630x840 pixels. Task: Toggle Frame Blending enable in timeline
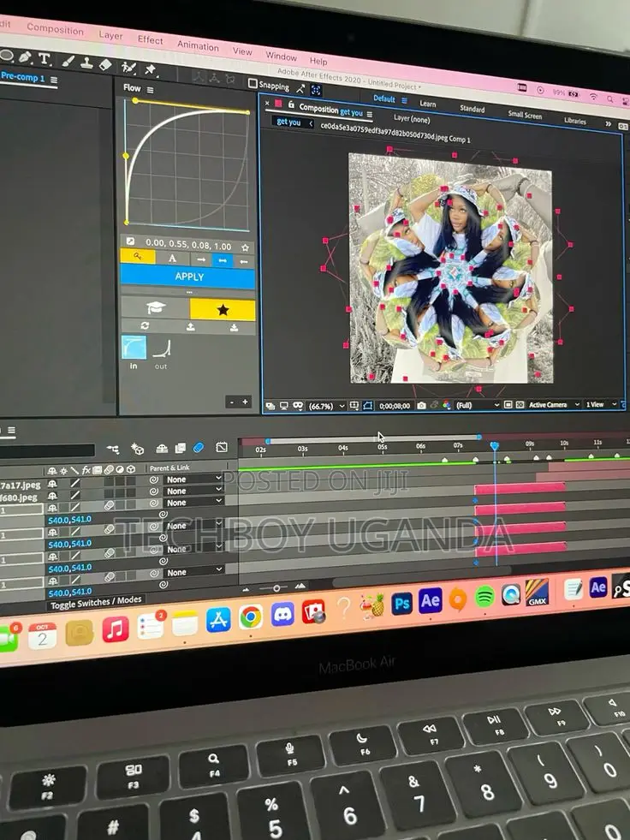[180, 448]
